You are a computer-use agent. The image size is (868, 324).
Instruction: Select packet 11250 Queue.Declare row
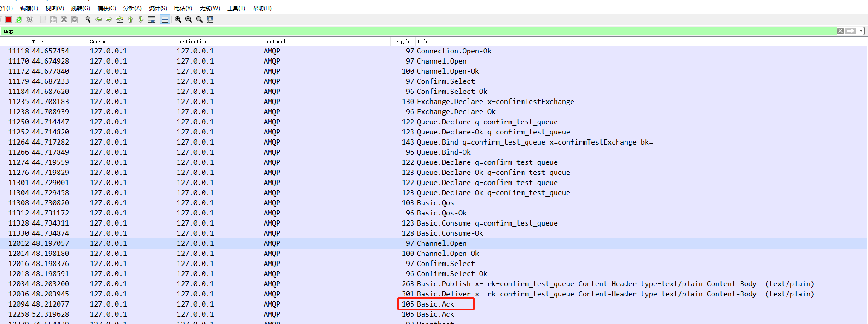tap(434, 122)
